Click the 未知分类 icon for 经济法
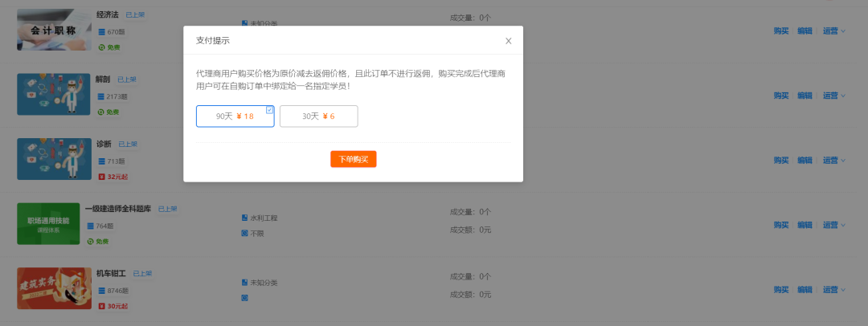This screenshot has height=326, width=868. click(x=244, y=23)
